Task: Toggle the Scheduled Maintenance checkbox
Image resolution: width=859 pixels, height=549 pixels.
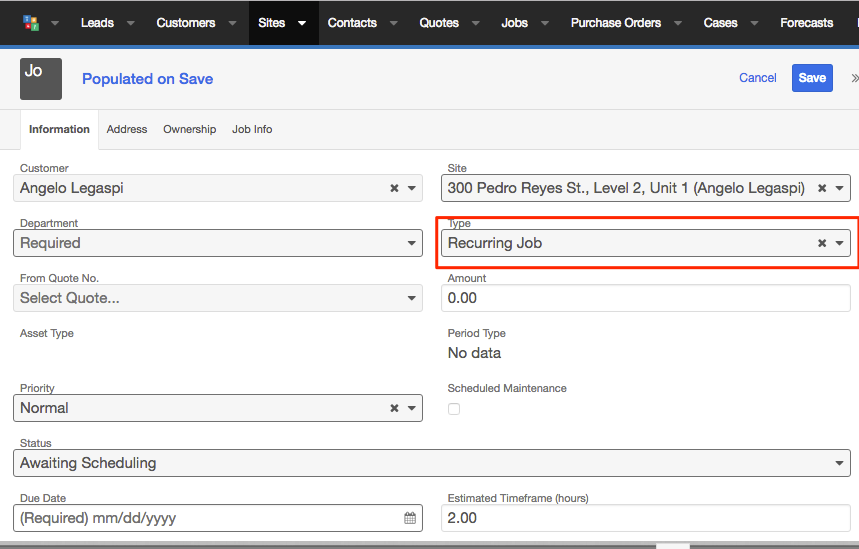Action: point(454,409)
